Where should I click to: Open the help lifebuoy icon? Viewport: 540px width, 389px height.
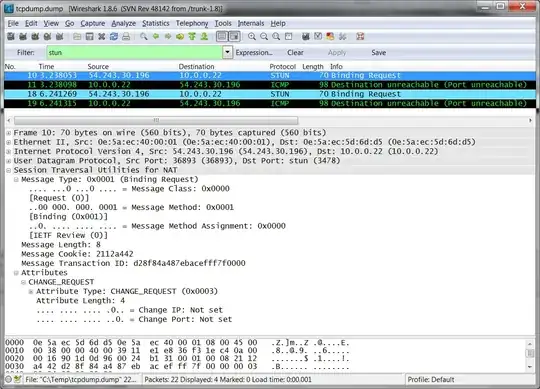click(x=360, y=36)
